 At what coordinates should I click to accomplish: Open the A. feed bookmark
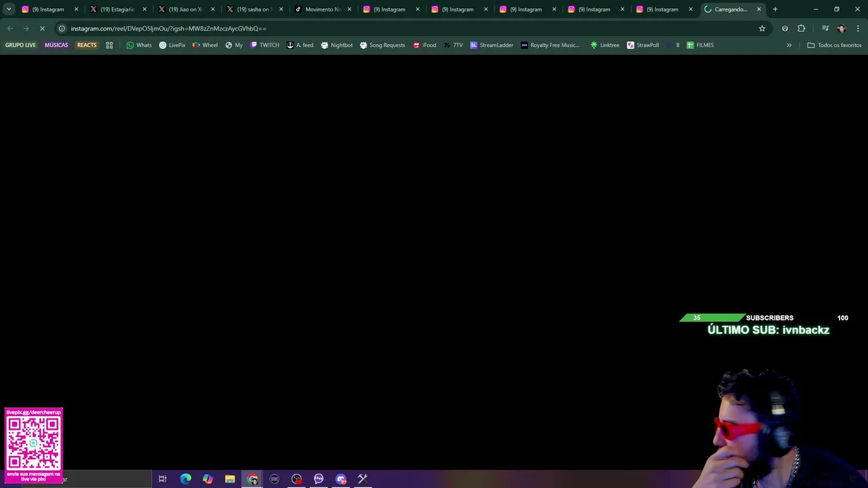[x=300, y=45]
